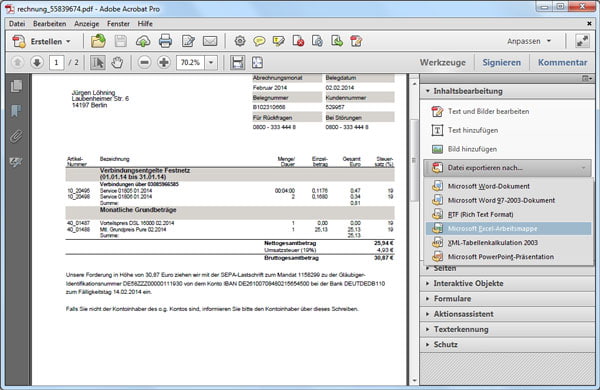This screenshot has height=390, width=600.
Task: Expand the Schutz section
Action: click(x=507, y=345)
